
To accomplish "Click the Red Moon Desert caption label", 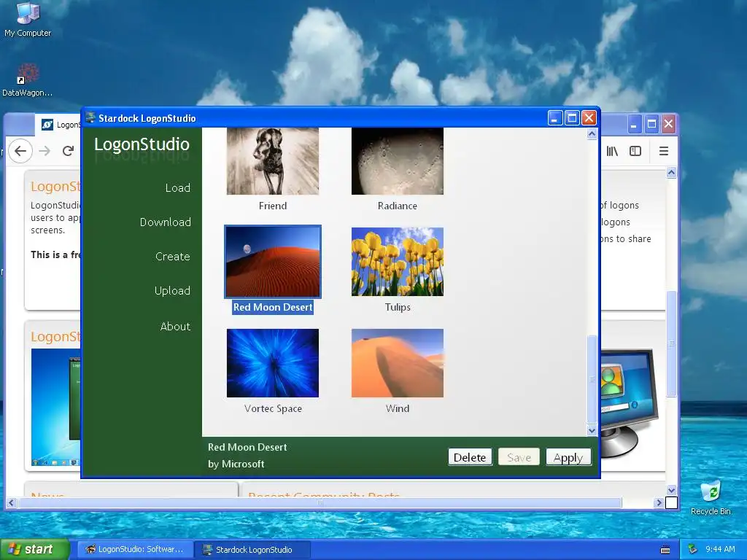I will click(273, 308).
